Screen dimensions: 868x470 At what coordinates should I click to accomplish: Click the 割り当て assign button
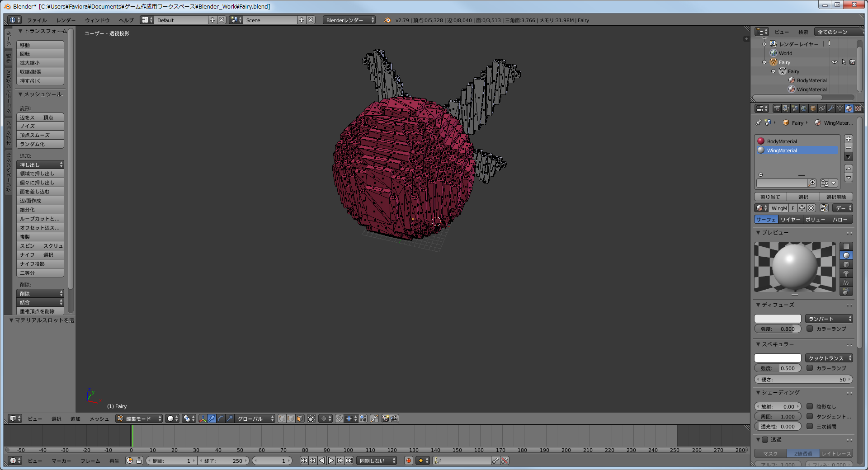click(x=770, y=197)
